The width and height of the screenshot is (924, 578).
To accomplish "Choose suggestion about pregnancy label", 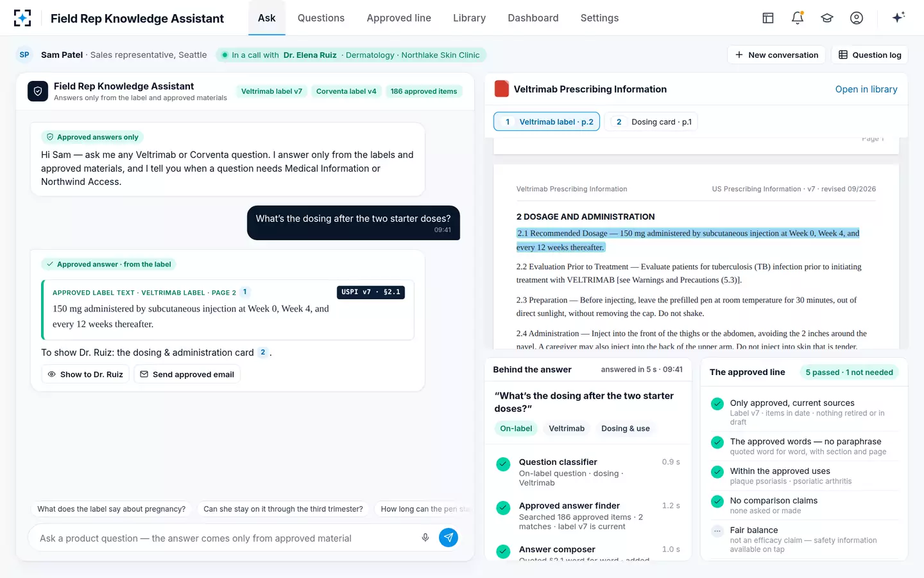I will tap(112, 509).
